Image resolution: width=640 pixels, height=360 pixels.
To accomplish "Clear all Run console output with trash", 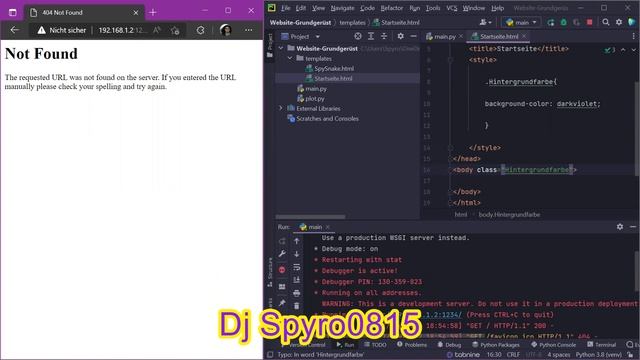I will pos(297,306).
